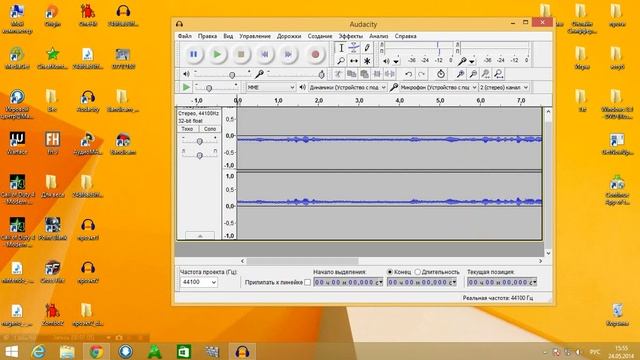This screenshot has height=360, width=640.
Task: Select the Multi-tool asterisk mode
Action: [367, 61]
